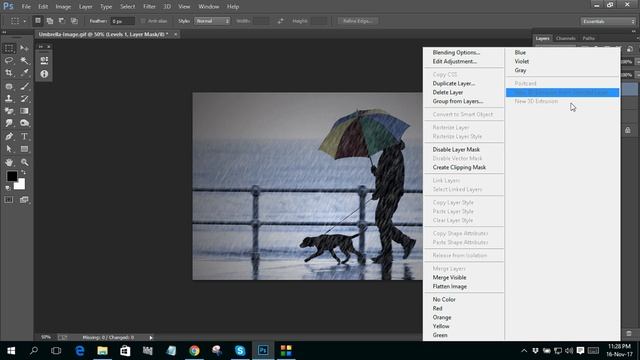The height and width of the screenshot is (360, 640).
Task: Swap foreground and background colors
Action: pyautogui.click(x=24, y=172)
